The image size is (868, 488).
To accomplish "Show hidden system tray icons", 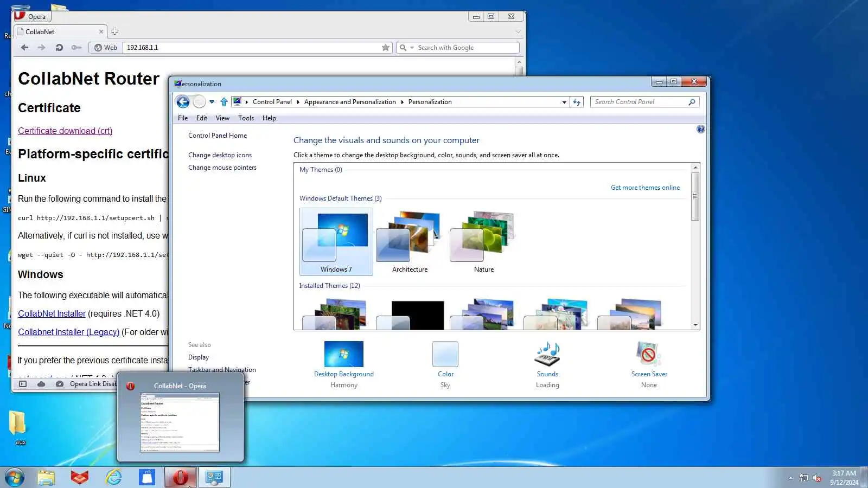I will coord(790,478).
